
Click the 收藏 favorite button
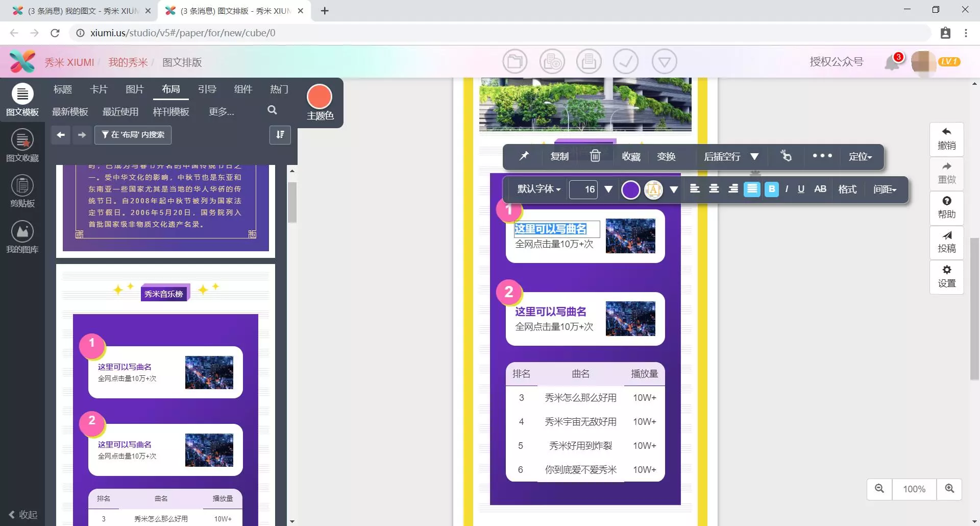(631, 156)
